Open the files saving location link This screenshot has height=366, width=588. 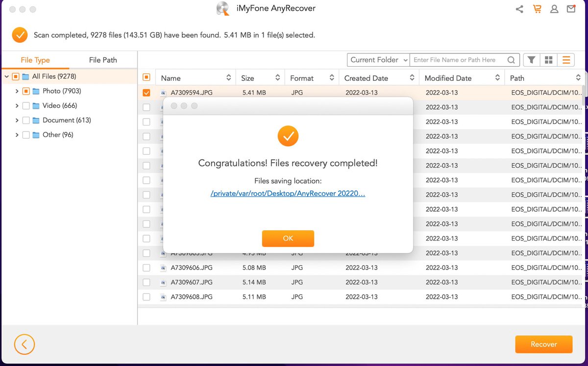click(288, 194)
